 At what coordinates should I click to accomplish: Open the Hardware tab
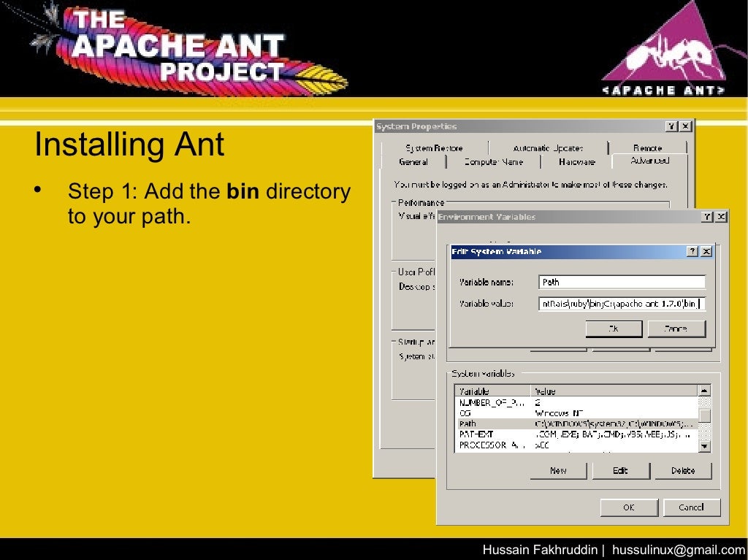coord(577,161)
